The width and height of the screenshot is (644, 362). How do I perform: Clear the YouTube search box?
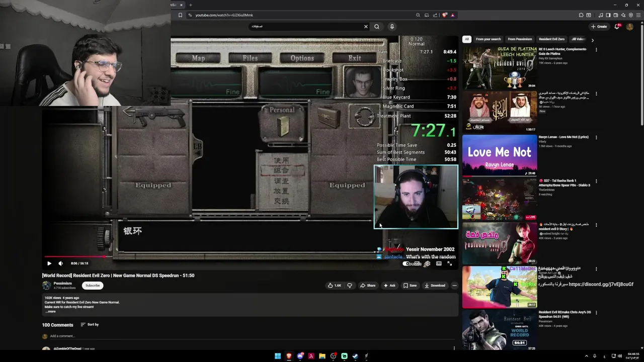pos(366,27)
